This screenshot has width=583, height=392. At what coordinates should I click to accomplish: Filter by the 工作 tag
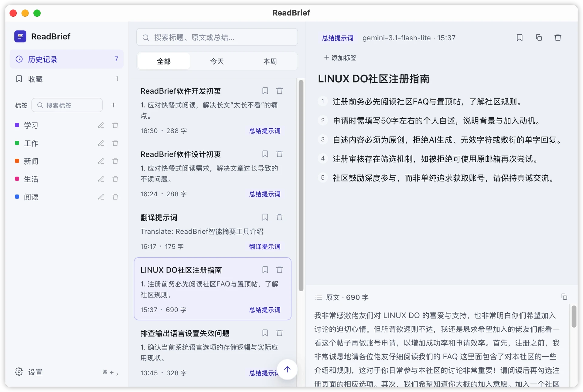pos(31,143)
